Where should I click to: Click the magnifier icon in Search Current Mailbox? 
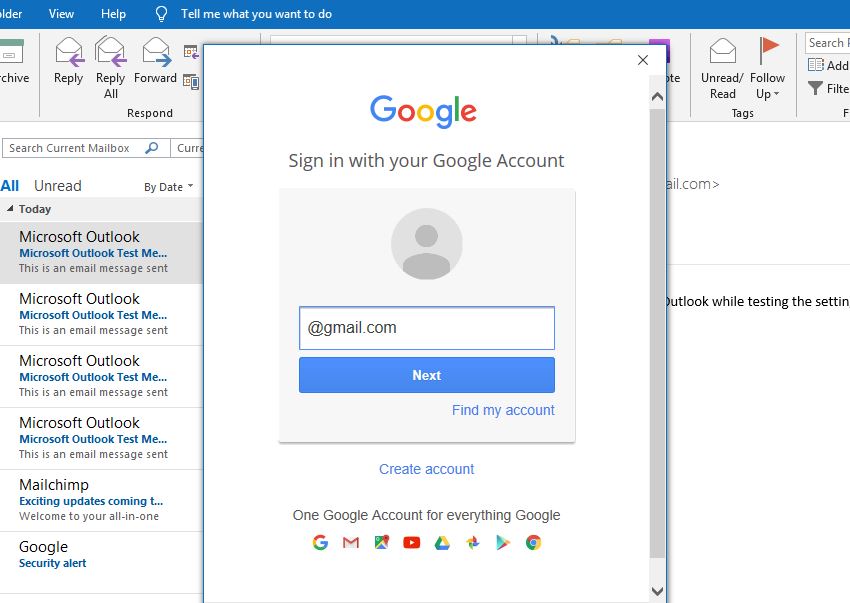point(152,148)
